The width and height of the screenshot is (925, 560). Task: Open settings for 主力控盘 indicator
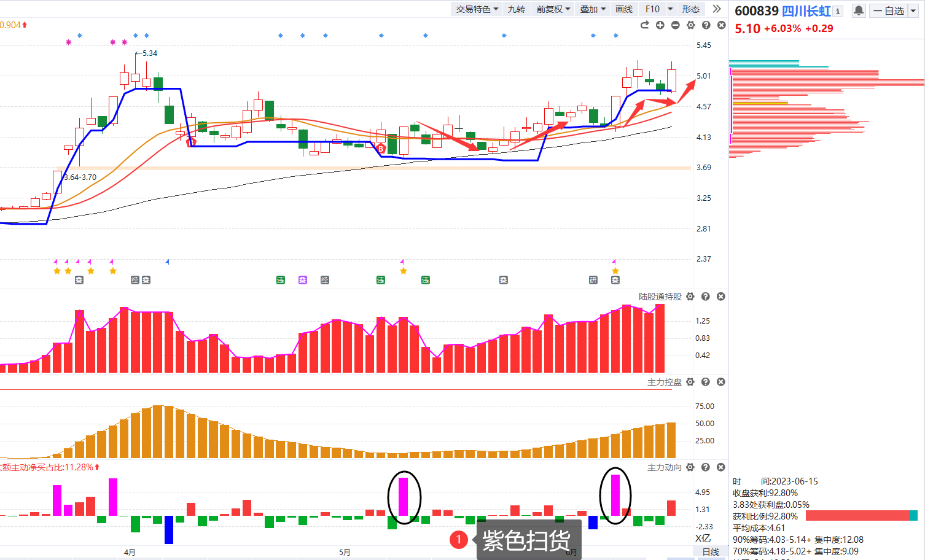[690, 382]
